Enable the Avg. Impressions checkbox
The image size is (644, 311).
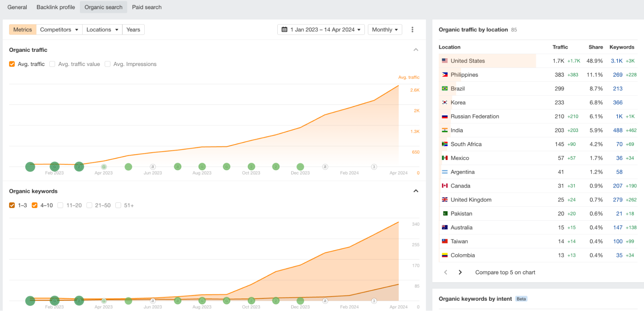click(x=108, y=64)
